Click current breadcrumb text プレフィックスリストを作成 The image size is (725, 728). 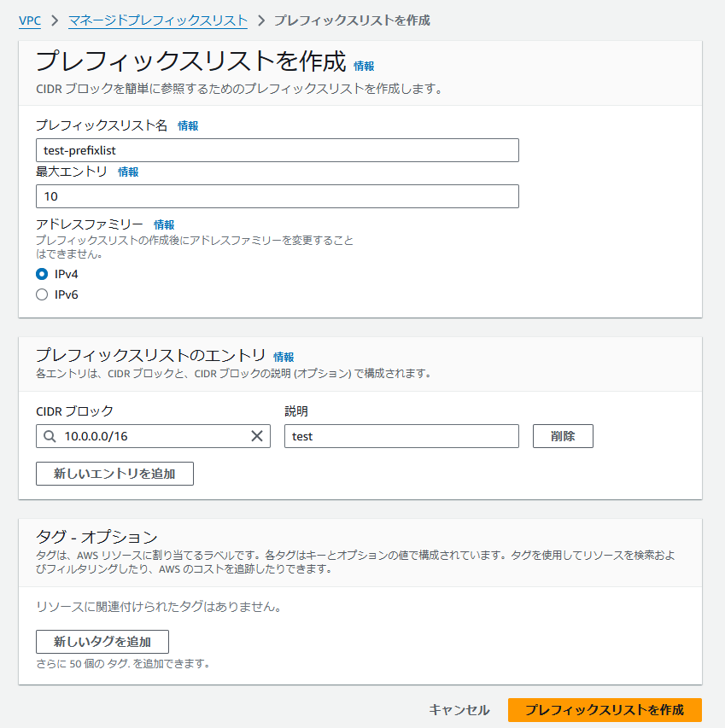(x=352, y=20)
